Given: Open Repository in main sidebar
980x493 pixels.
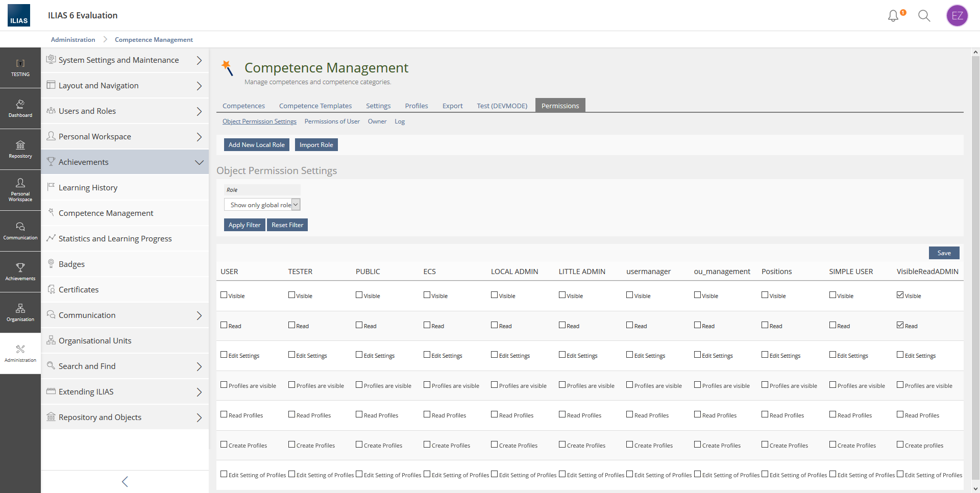Looking at the screenshot, I should 20,150.
